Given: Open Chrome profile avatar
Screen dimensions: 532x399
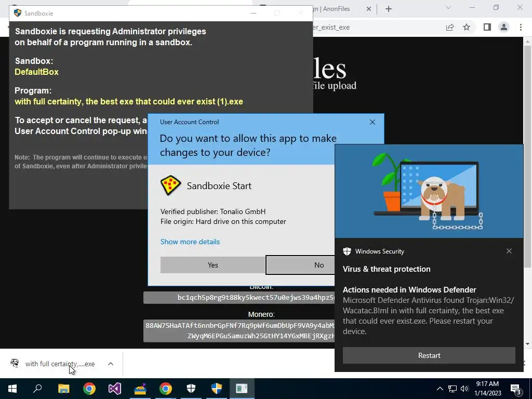Looking at the screenshot, I should (x=504, y=27).
